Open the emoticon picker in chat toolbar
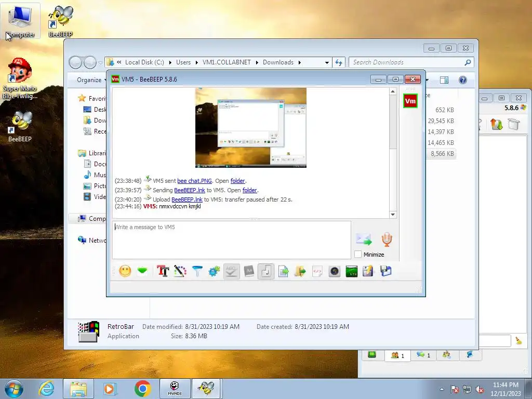This screenshot has height=399, width=532. (125, 271)
